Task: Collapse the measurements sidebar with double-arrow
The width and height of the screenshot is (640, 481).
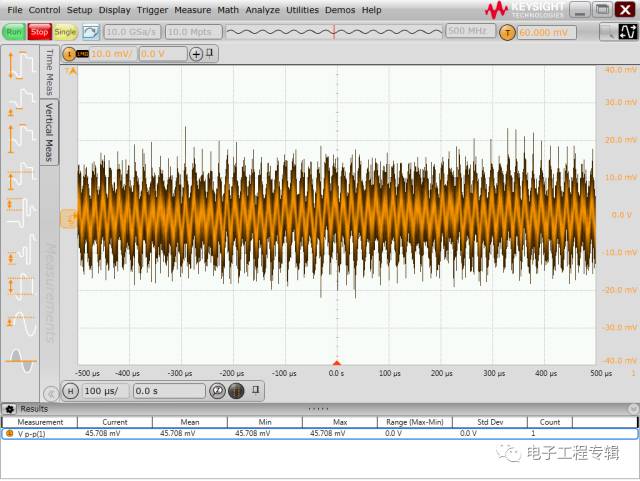Action: pyautogui.click(x=51, y=393)
